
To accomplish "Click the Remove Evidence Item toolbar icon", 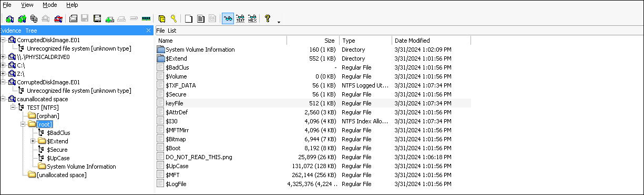I will [45, 19].
